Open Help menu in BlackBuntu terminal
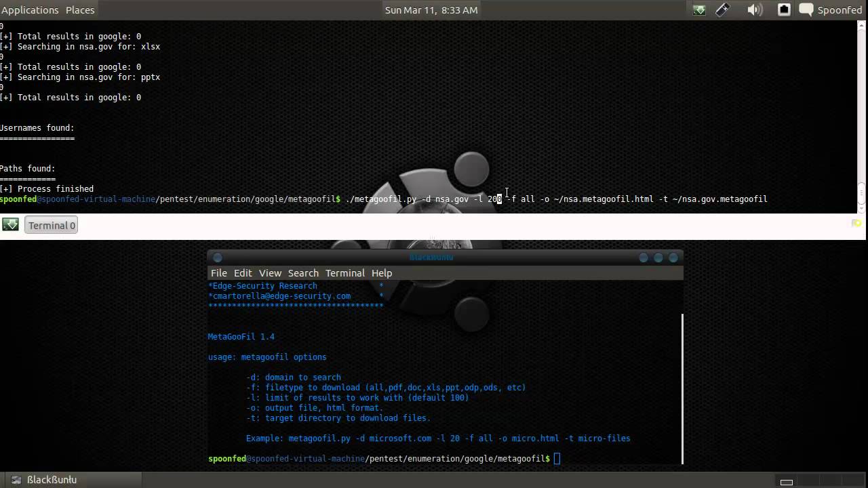Viewport: 868px width, 488px height. coord(382,273)
